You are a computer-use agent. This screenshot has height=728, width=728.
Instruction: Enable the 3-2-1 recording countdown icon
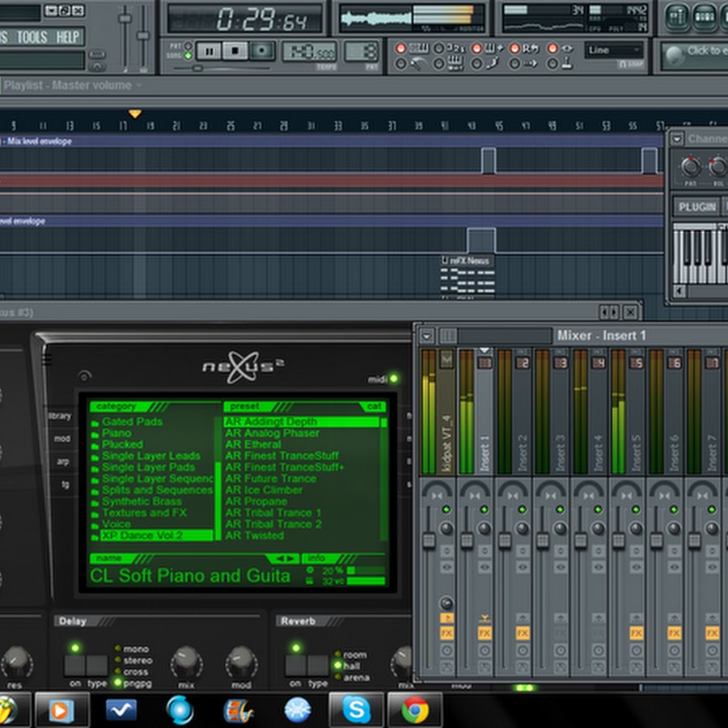[455, 49]
